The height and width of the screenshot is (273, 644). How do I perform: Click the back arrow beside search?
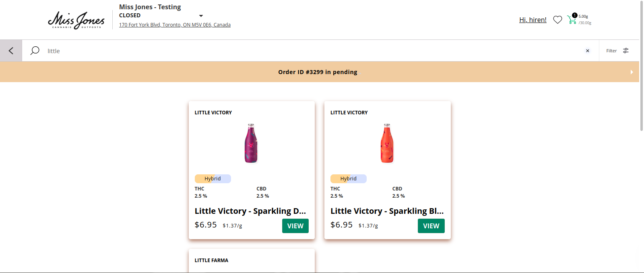click(x=11, y=51)
